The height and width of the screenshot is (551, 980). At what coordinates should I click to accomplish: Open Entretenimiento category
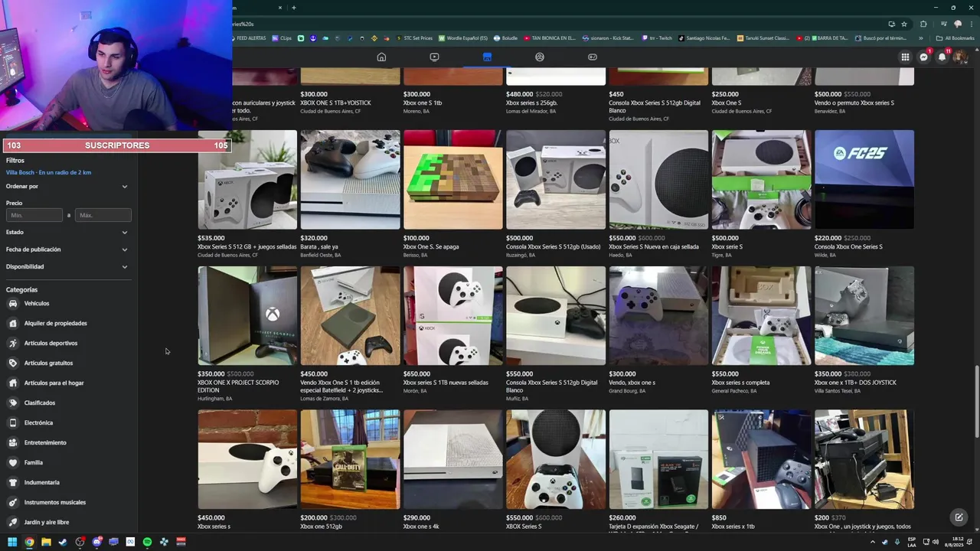pos(45,443)
